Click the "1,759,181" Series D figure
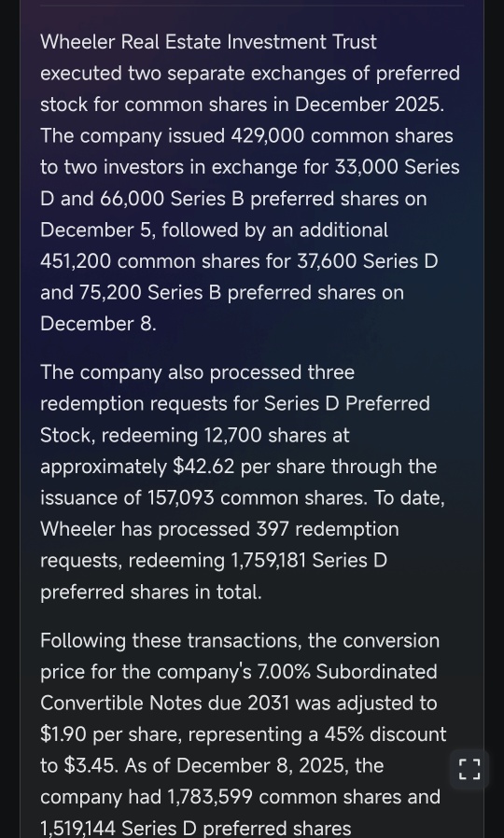 point(270,561)
